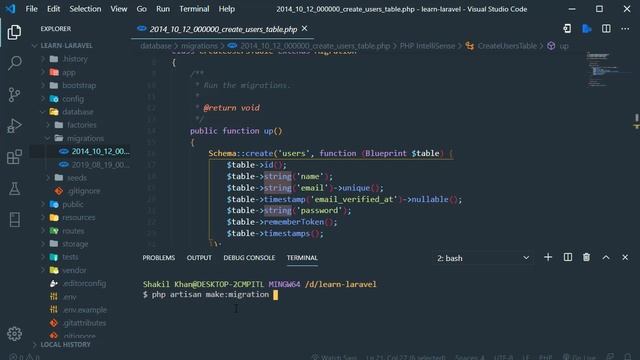The height and width of the screenshot is (360, 640).
Task: Open the bookmark-like activity bar icon below flask
Action: tap(14, 219)
